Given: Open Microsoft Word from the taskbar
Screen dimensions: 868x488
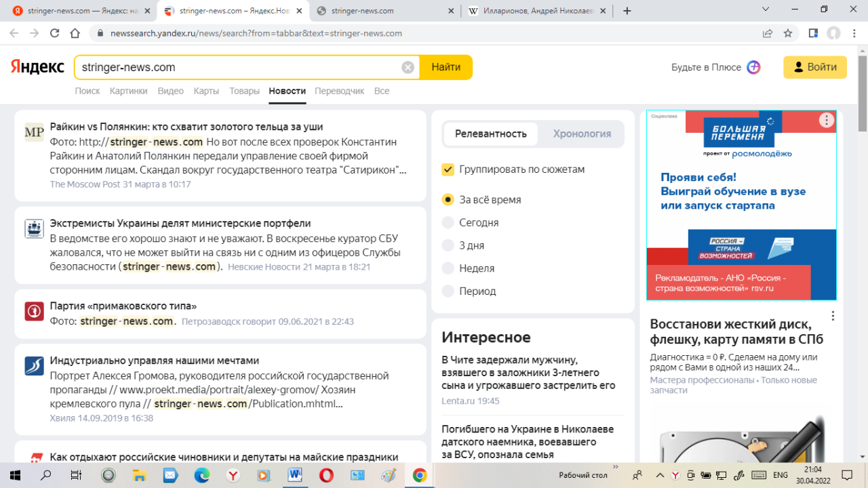Looking at the screenshot, I should click(295, 475).
